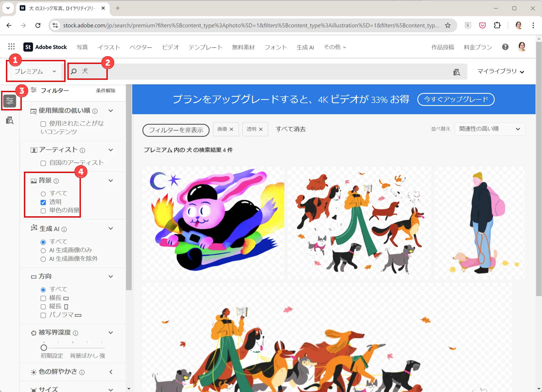
Task: Open the Adobe Stock profile avatar
Action: 522,47
